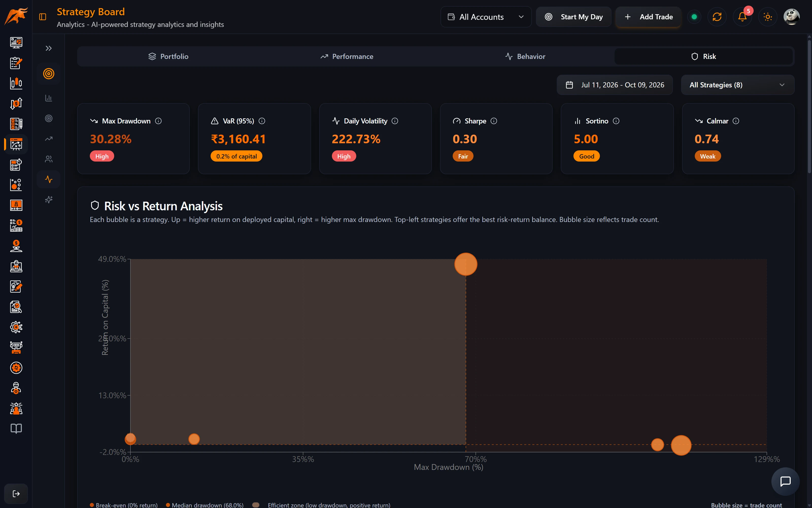Open the clipboard checklist with pencil icon
The height and width of the screenshot is (508, 812).
pos(16,63)
